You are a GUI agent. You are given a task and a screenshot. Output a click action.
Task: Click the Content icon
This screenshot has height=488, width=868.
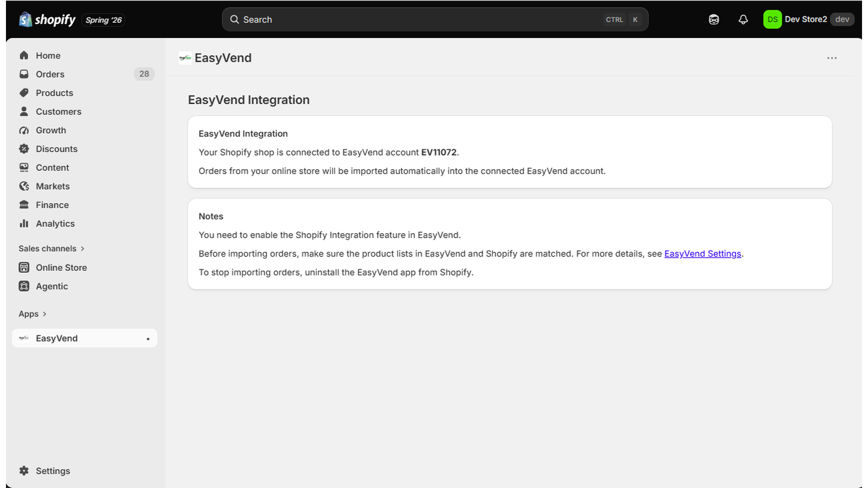(24, 168)
